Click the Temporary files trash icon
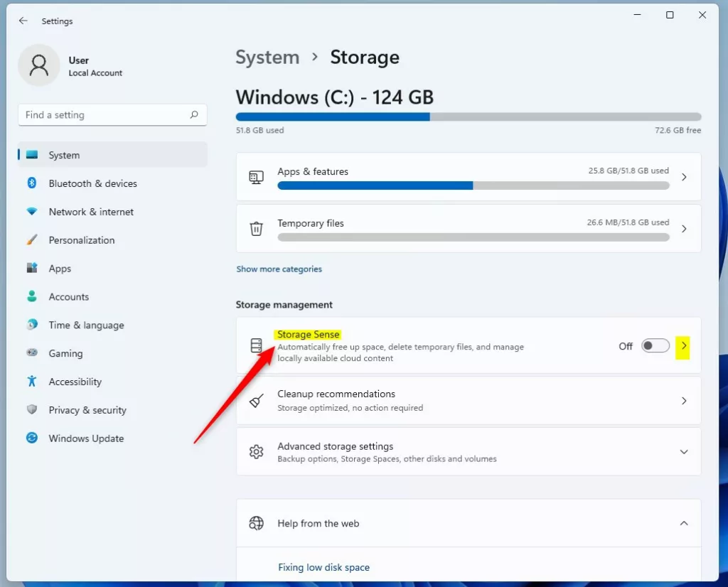Viewport: 728px width, 587px height. click(x=256, y=229)
